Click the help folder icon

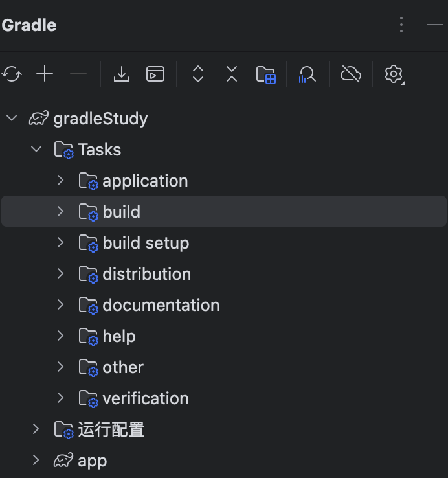click(89, 337)
